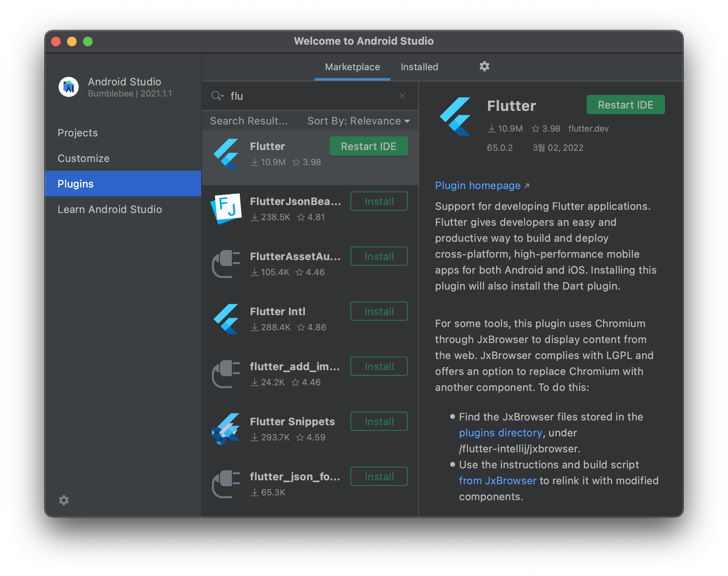Install the Flutter Intl plugin
The image size is (728, 576).
click(379, 312)
